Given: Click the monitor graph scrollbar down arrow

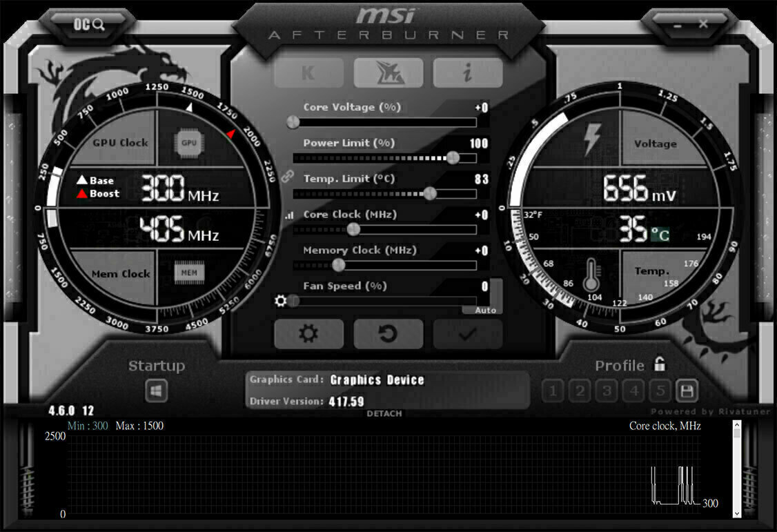Looking at the screenshot, I should pyautogui.click(x=737, y=513).
